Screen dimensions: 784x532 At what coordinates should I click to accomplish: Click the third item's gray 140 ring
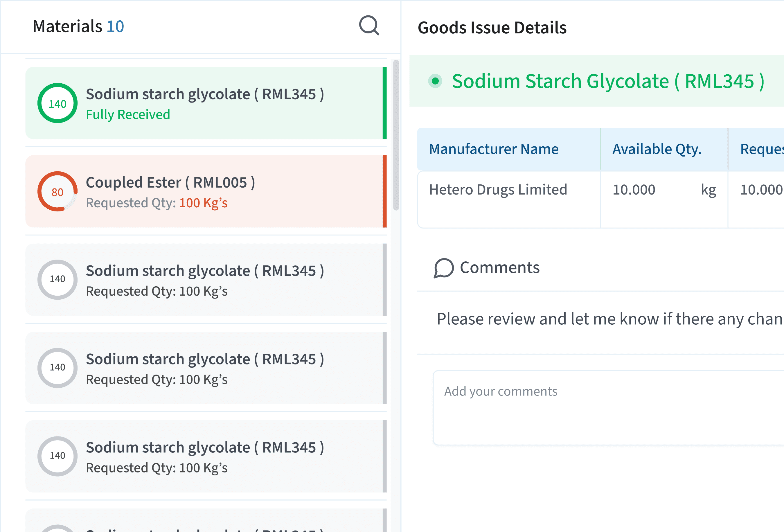click(57, 279)
